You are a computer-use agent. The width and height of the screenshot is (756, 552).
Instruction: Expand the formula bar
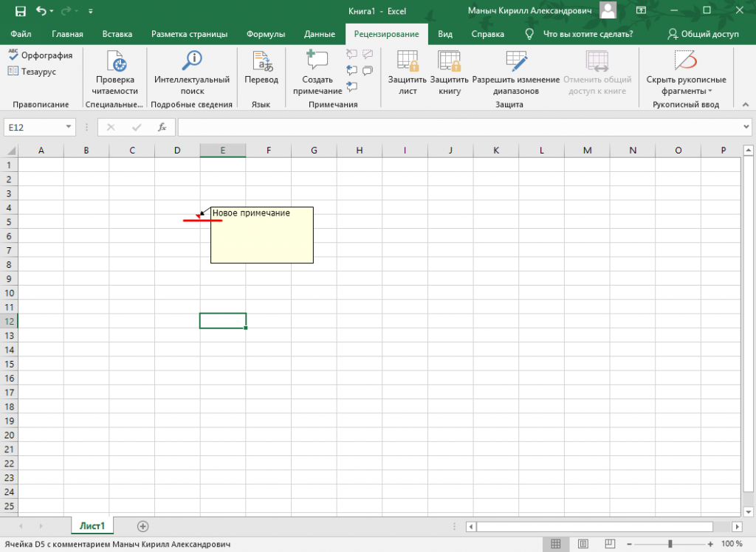(x=746, y=128)
